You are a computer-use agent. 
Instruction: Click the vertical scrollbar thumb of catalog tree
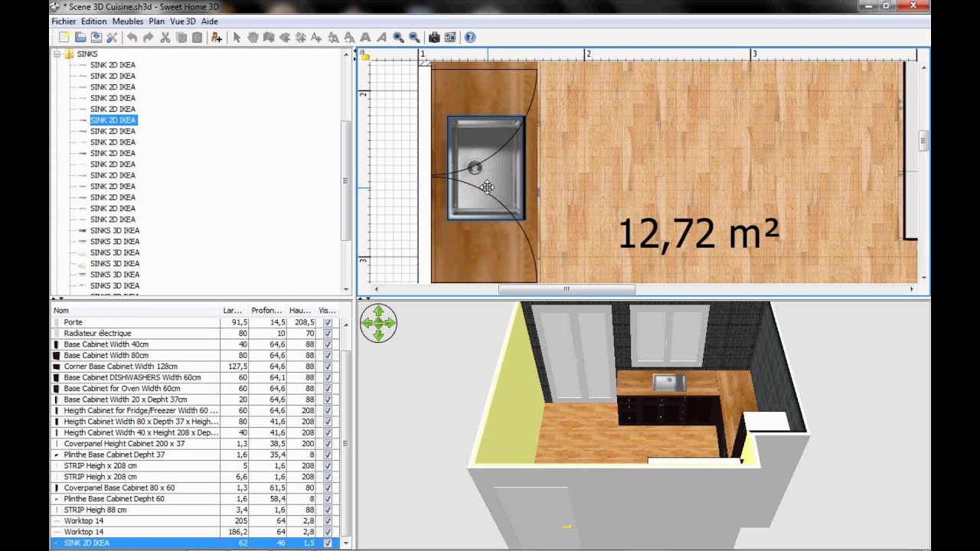click(346, 181)
